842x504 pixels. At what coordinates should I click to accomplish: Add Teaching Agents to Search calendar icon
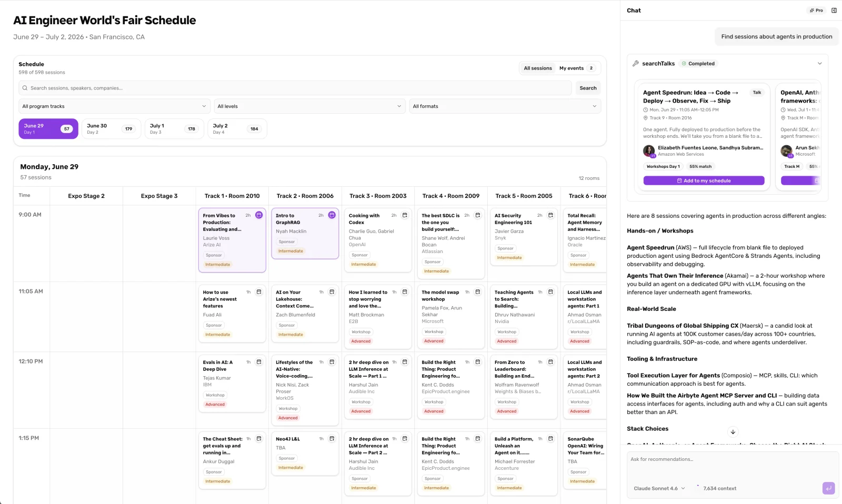(x=550, y=292)
